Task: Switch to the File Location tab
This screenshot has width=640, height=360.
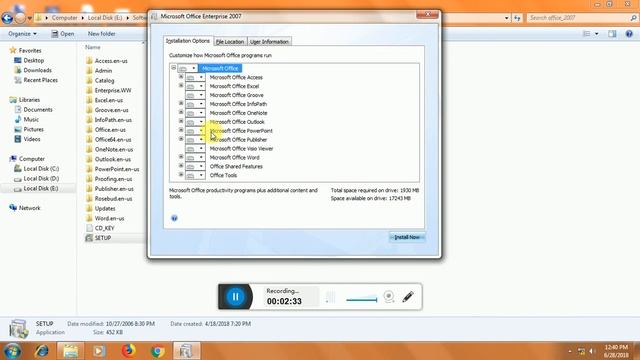Action: click(x=230, y=42)
